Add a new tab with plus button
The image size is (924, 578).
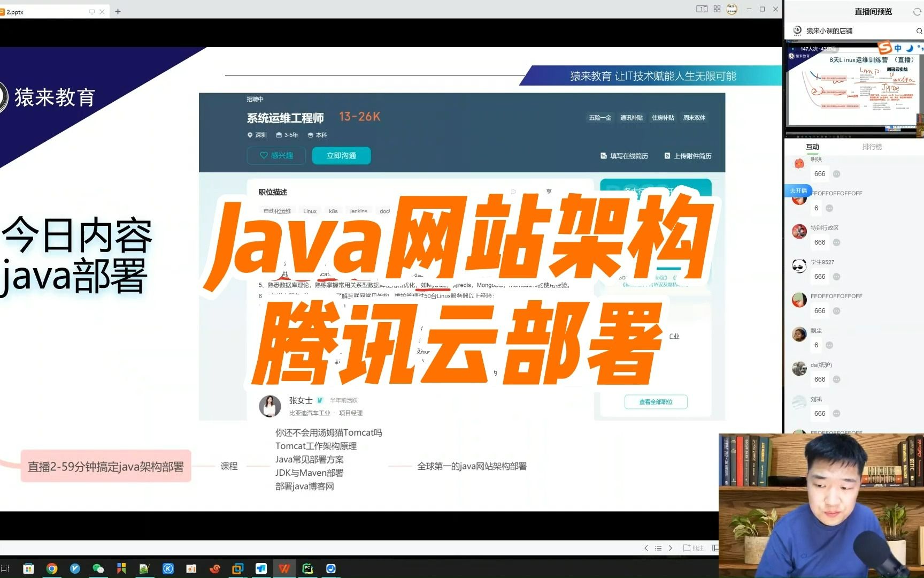[118, 11]
